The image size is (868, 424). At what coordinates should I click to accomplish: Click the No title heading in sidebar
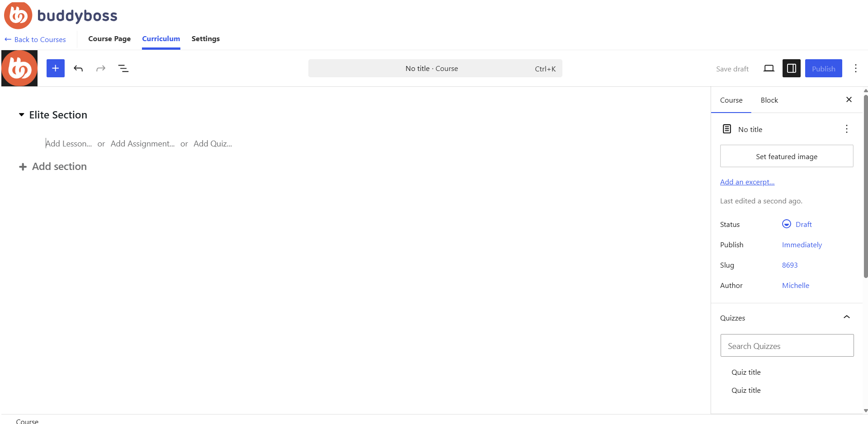coord(750,129)
